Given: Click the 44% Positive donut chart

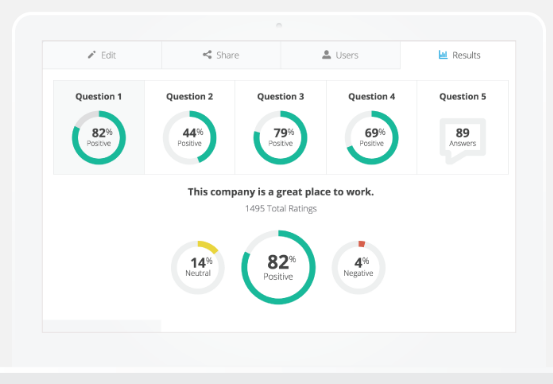Looking at the screenshot, I should [x=190, y=138].
